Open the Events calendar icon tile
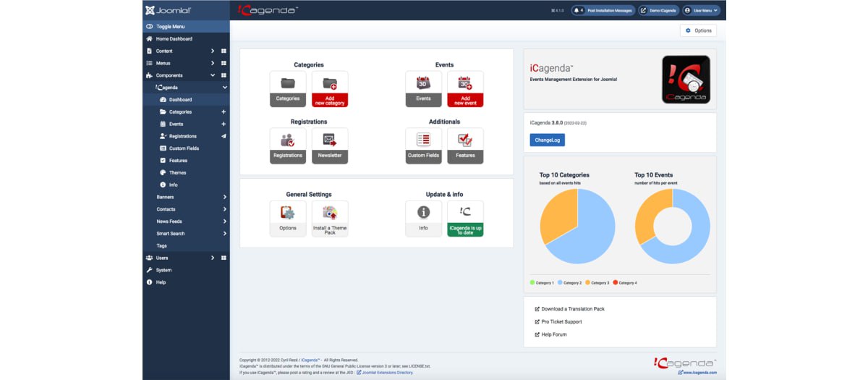868x380 pixels. (423, 89)
